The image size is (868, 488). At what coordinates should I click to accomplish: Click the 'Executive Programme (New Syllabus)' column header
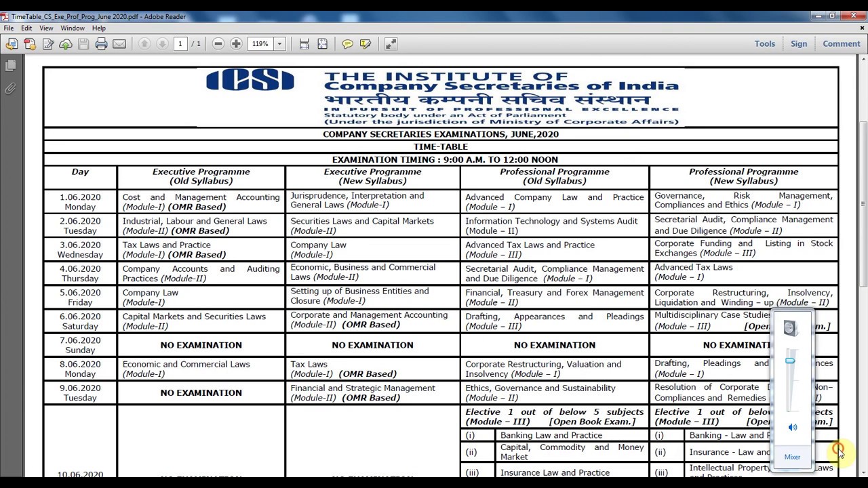[x=372, y=176]
